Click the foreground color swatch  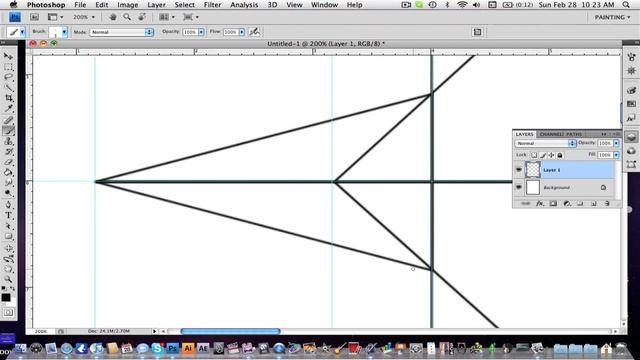point(6,298)
